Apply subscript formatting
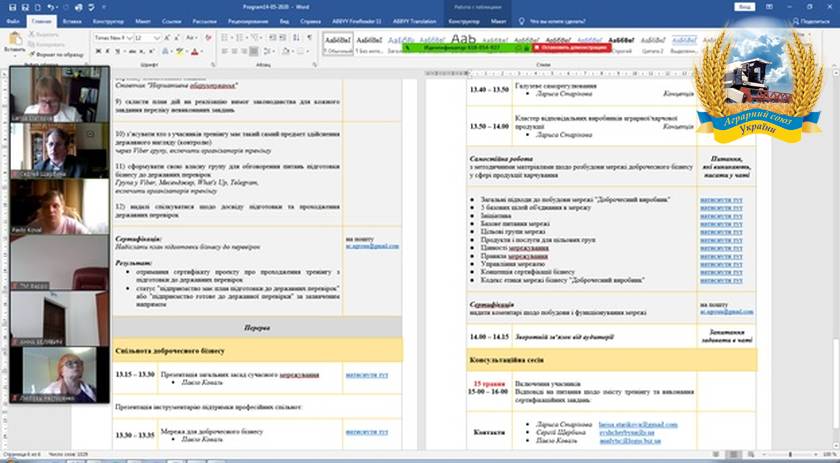 click(144, 51)
